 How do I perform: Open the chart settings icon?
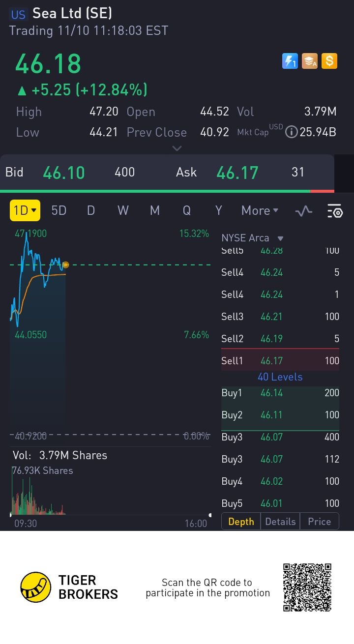pyautogui.click(x=335, y=211)
